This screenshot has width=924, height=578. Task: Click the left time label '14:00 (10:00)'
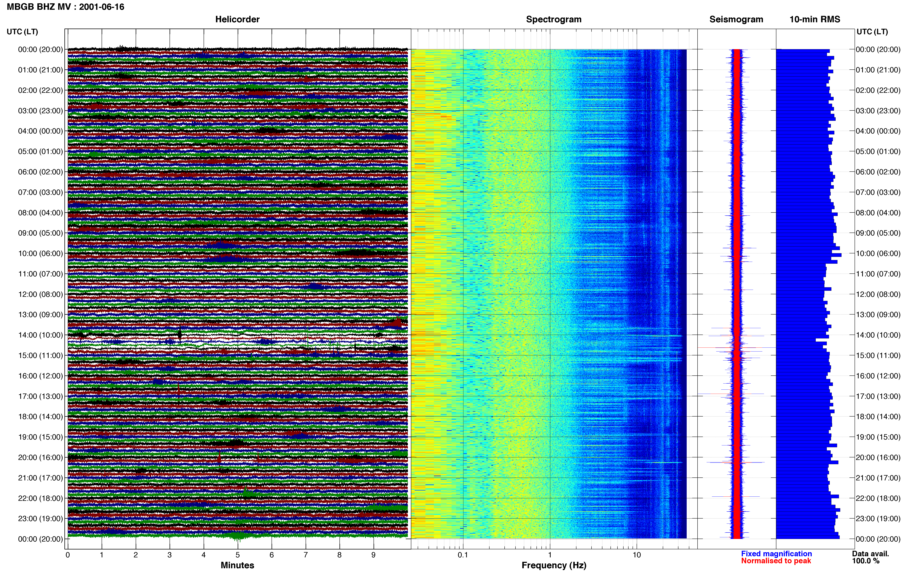(x=41, y=335)
